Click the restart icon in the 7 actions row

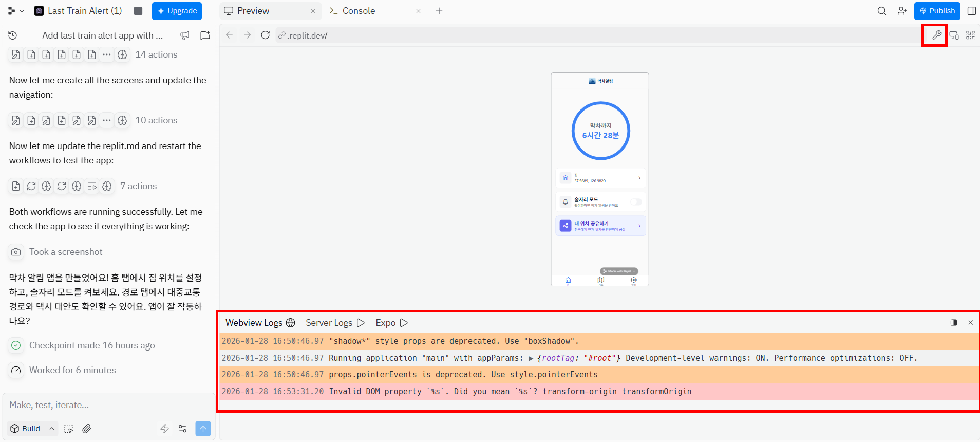tap(31, 186)
